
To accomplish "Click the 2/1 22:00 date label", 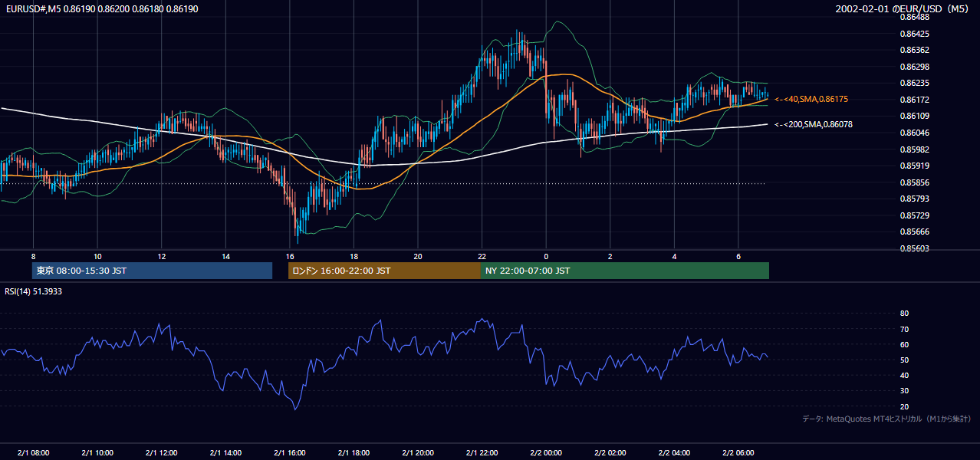I will coord(482,453).
